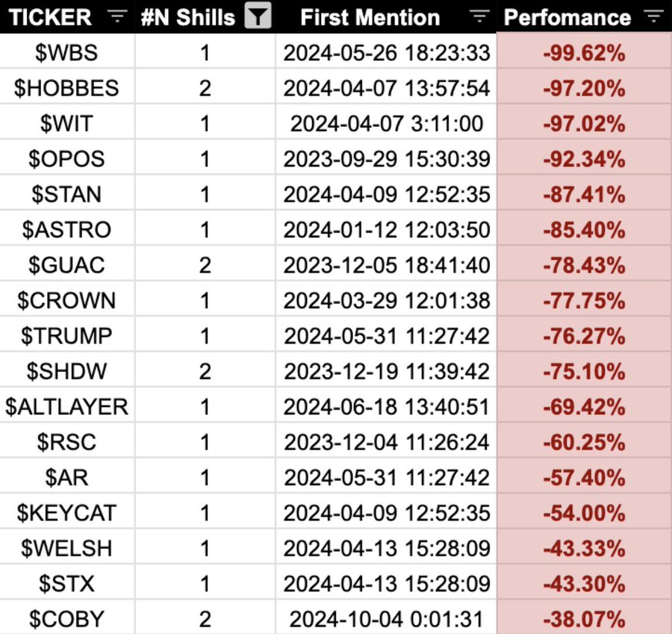Select the Perfomance header label
The image size is (672, 634).
point(567,17)
